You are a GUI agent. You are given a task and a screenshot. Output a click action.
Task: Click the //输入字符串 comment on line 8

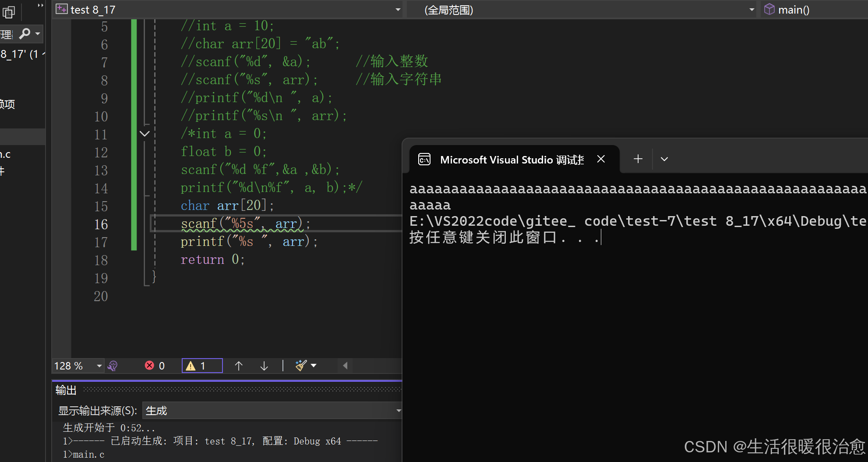tap(399, 79)
